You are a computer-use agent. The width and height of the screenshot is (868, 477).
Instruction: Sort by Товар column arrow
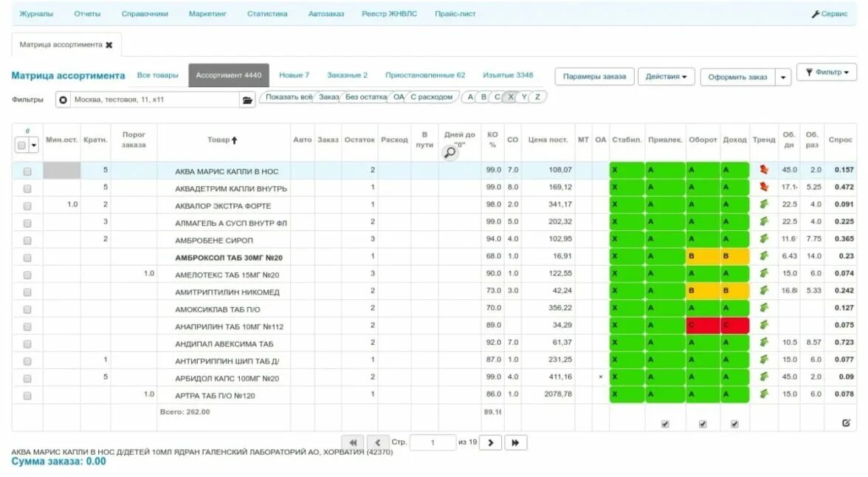(234, 140)
